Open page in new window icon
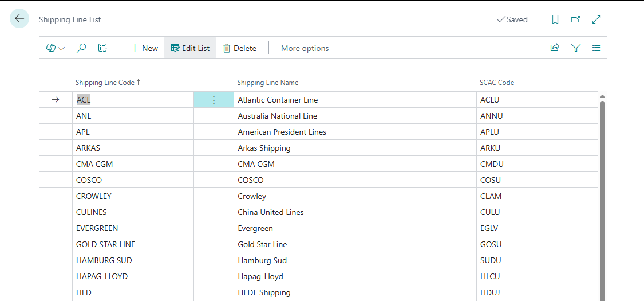This screenshot has height=301, width=644. point(576,19)
